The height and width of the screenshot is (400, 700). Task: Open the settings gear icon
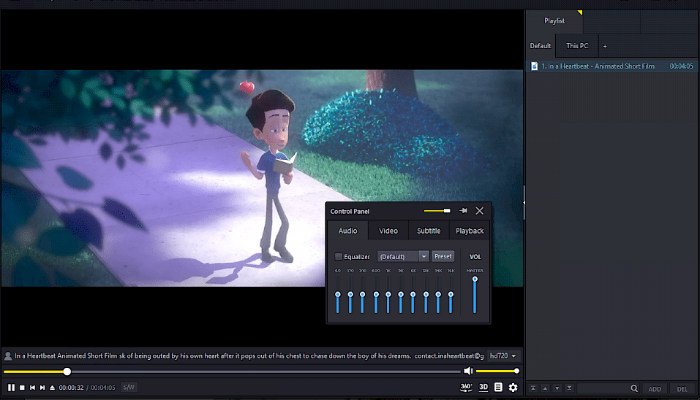tap(513, 387)
